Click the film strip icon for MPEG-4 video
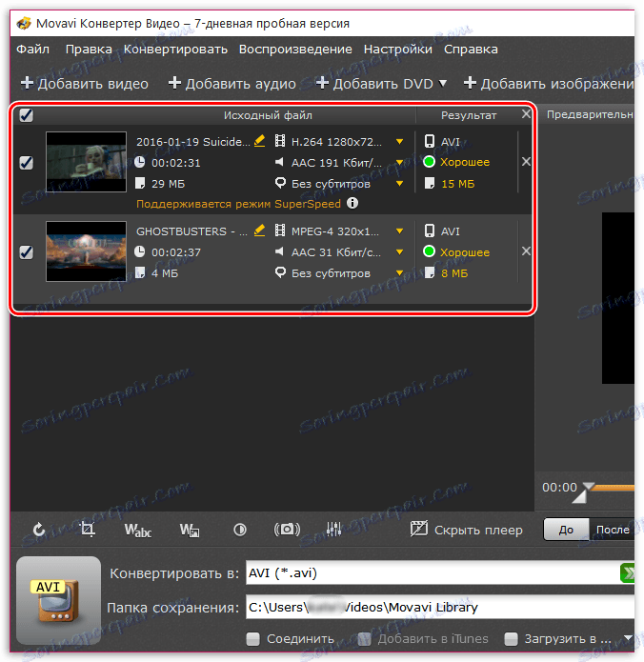Image resolution: width=644 pixels, height=662 pixels. (279, 231)
